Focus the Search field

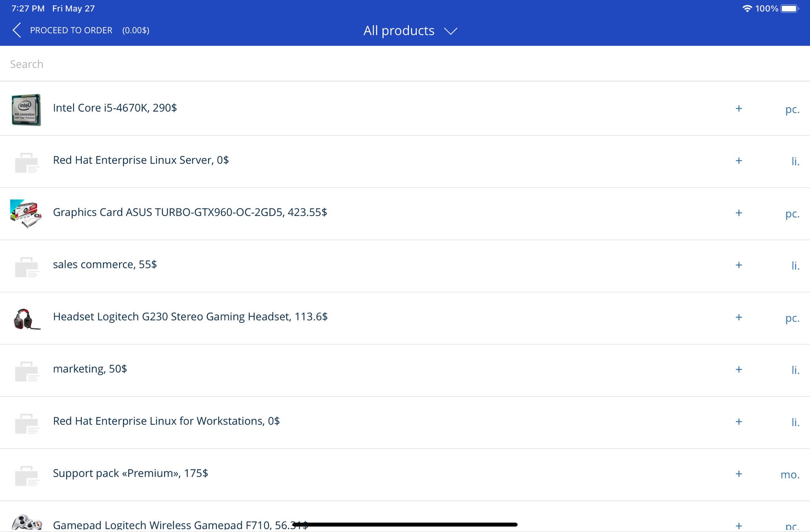tap(405, 64)
